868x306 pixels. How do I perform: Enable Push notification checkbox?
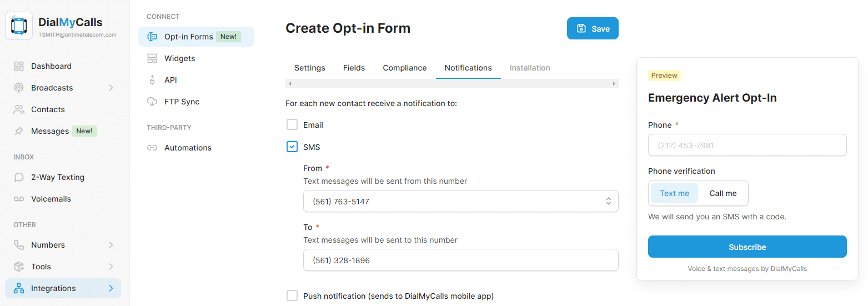pos(292,295)
